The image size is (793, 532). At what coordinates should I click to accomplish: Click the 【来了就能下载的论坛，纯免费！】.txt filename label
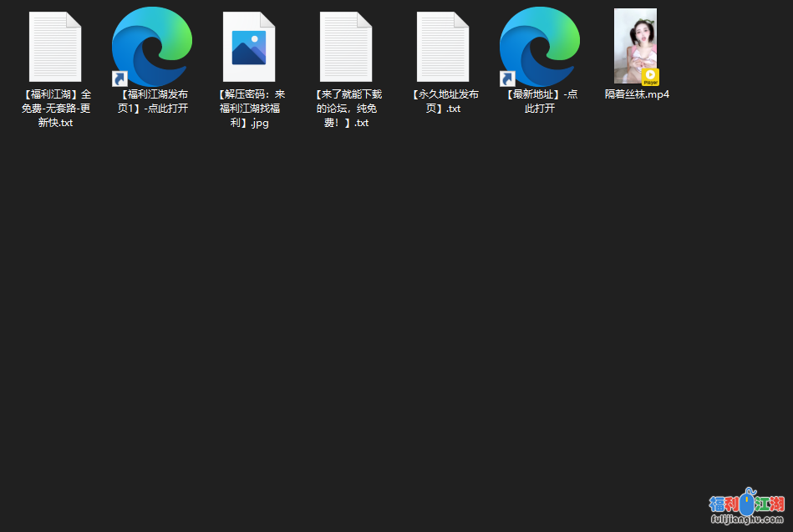point(346,109)
